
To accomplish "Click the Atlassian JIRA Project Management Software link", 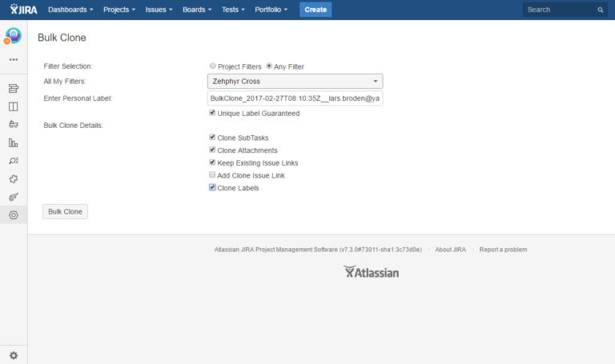I will click(275, 250).
